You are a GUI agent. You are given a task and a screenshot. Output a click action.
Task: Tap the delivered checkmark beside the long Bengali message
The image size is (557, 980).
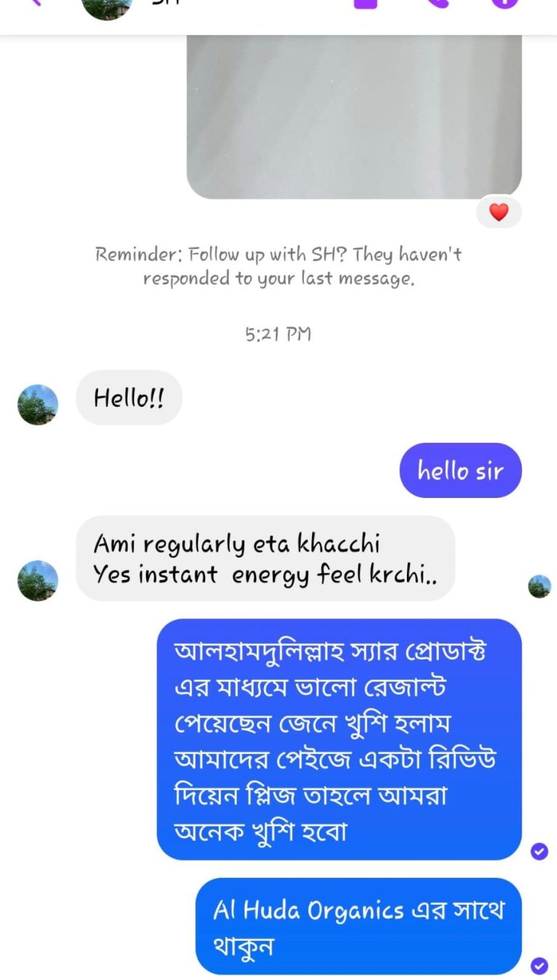point(539,851)
